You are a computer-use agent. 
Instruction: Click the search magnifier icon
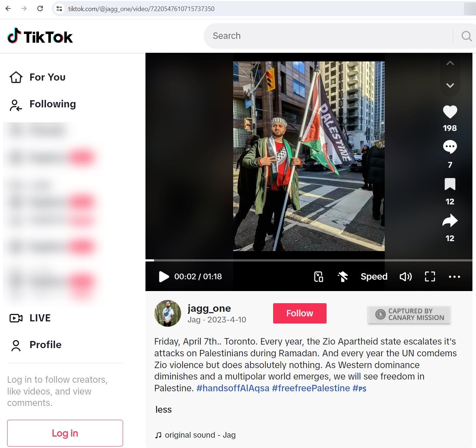tap(466, 36)
